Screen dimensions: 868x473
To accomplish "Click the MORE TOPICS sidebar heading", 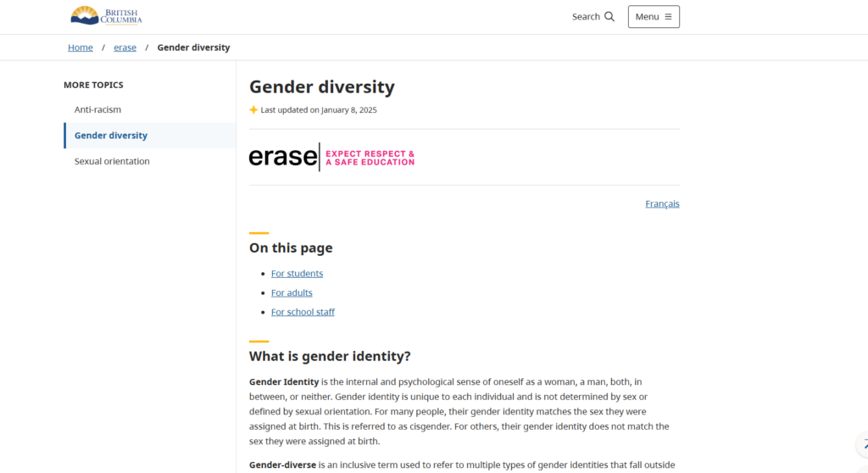I will coord(93,85).
